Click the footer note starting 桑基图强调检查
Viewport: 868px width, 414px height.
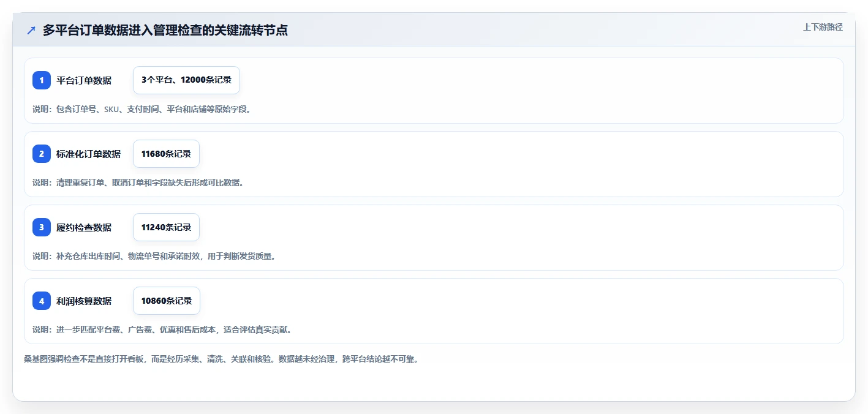(x=221, y=359)
